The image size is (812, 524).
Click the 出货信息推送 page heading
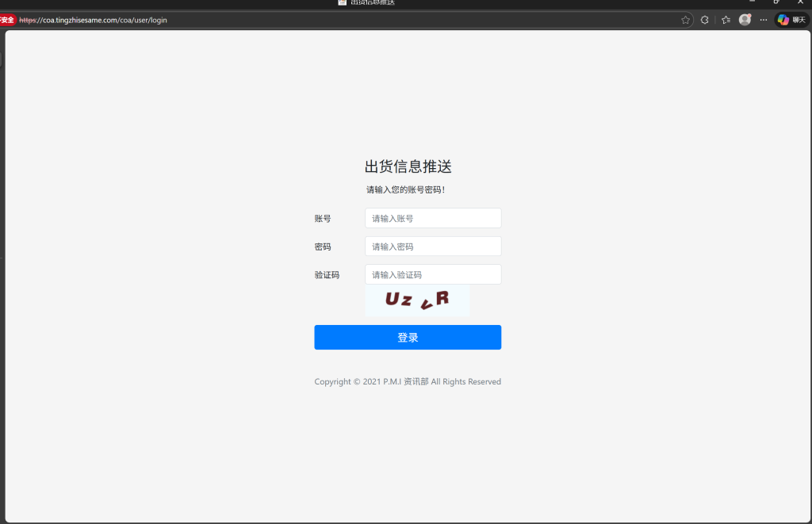(x=408, y=166)
